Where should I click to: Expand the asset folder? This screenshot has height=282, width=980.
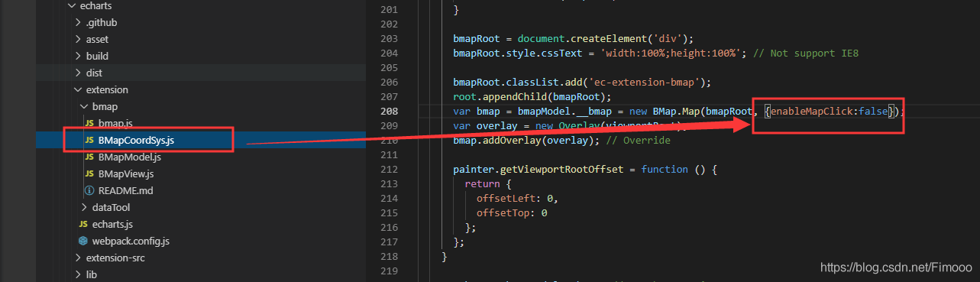pyautogui.click(x=78, y=39)
